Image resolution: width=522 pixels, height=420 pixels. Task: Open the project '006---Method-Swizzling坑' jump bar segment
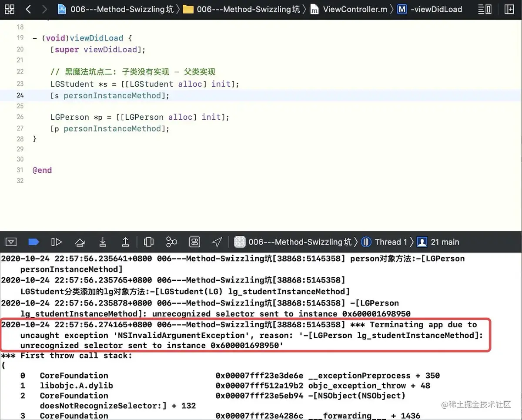coord(122,9)
